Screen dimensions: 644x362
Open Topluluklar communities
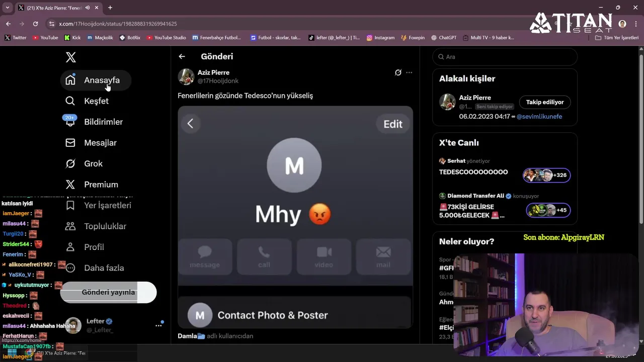96,226
